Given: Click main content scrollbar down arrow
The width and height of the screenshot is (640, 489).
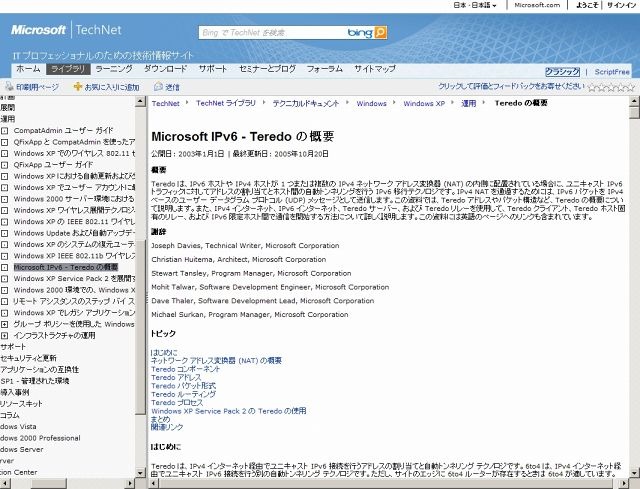Looking at the screenshot, I should click(x=634, y=473).
